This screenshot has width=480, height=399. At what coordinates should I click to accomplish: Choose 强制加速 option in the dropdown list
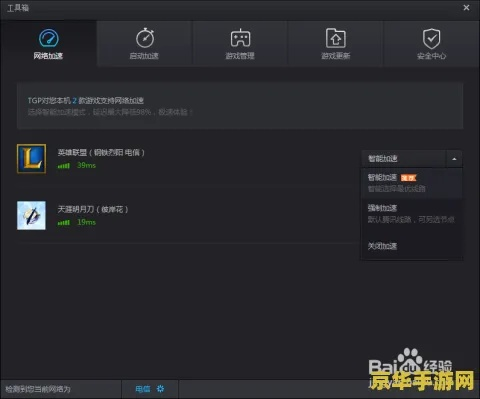click(412, 214)
